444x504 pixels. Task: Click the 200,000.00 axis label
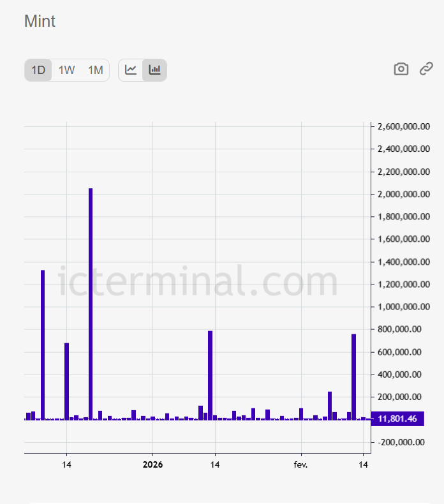[399, 397]
